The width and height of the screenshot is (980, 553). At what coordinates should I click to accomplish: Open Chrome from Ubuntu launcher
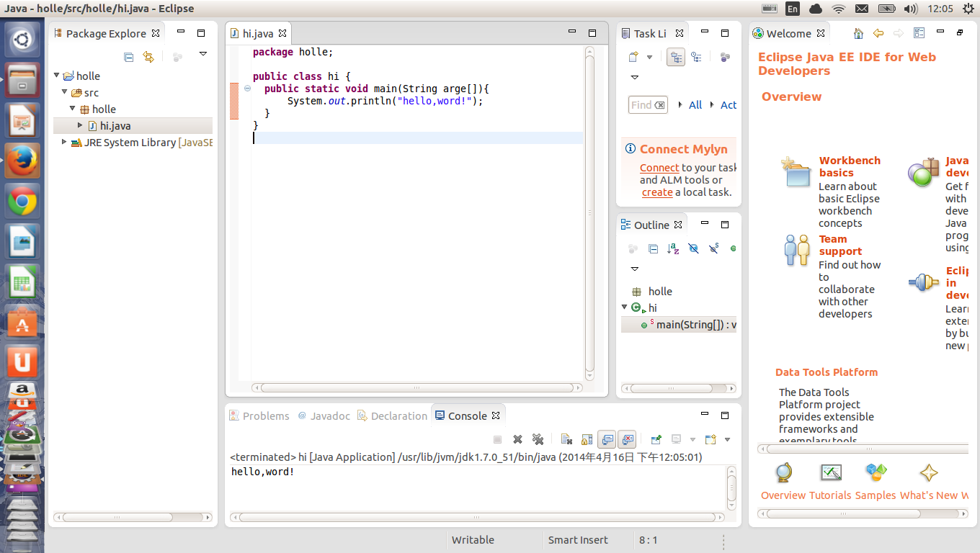click(22, 201)
